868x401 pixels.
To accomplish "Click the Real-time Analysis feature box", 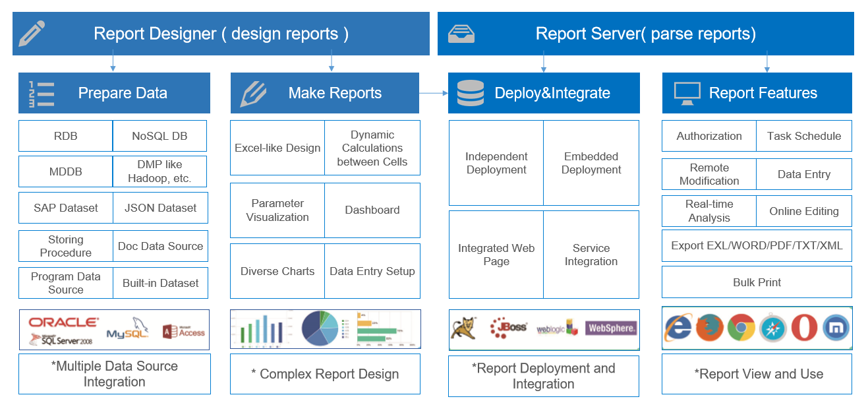I will click(x=709, y=211).
